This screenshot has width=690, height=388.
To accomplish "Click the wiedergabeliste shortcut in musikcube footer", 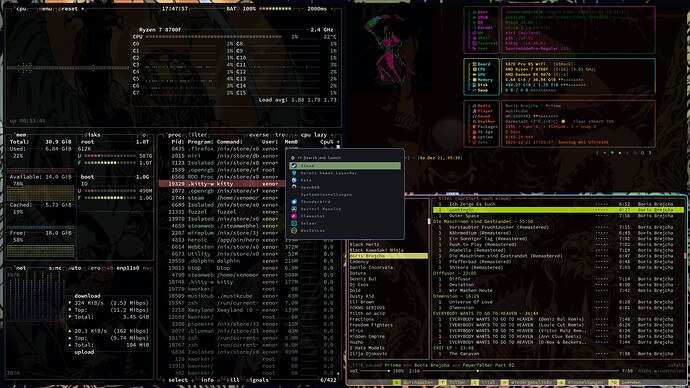I will coord(526,382).
